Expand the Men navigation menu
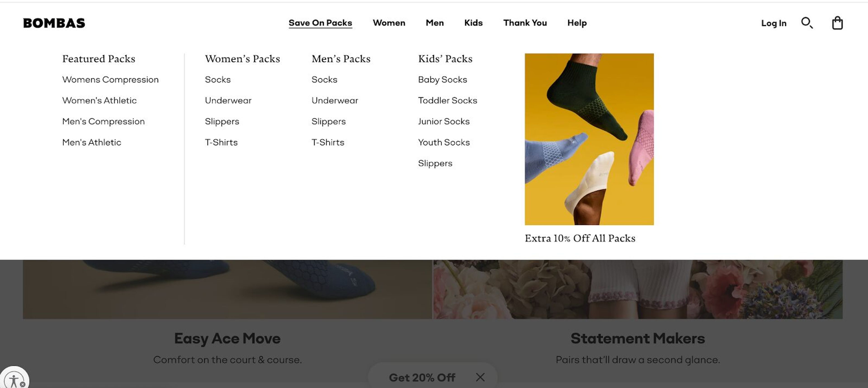The height and width of the screenshot is (388, 868). point(435,23)
